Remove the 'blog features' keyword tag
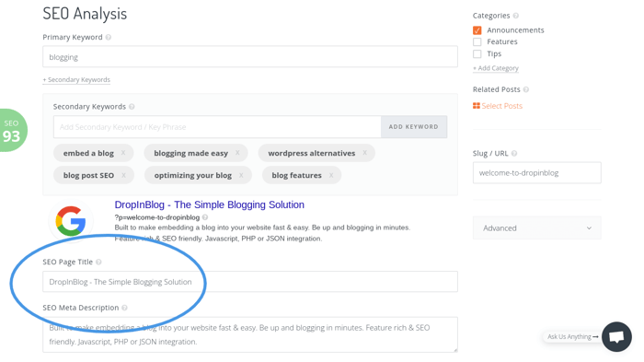The image size is (644, 362). pyautogui.click(x=331, y=175)
